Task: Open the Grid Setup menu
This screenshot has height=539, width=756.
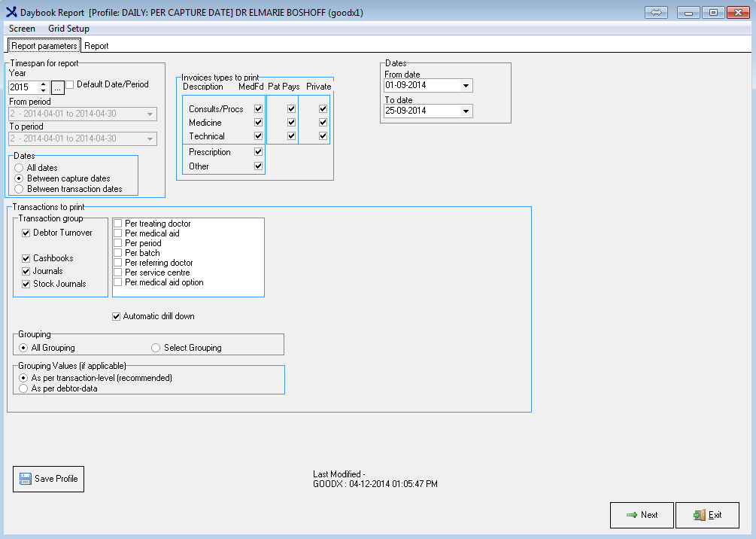Action: click(68, 29)
